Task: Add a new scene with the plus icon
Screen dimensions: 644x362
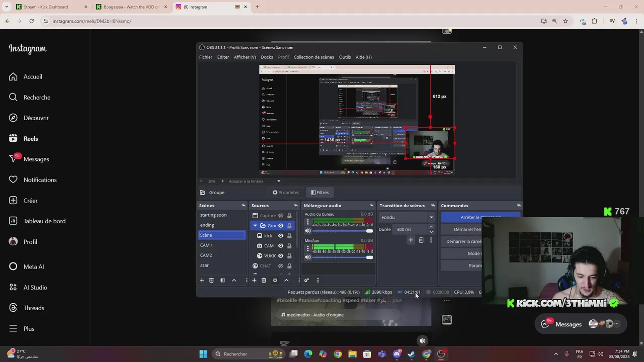Action: pyautogui.click(x=202, y=280)
